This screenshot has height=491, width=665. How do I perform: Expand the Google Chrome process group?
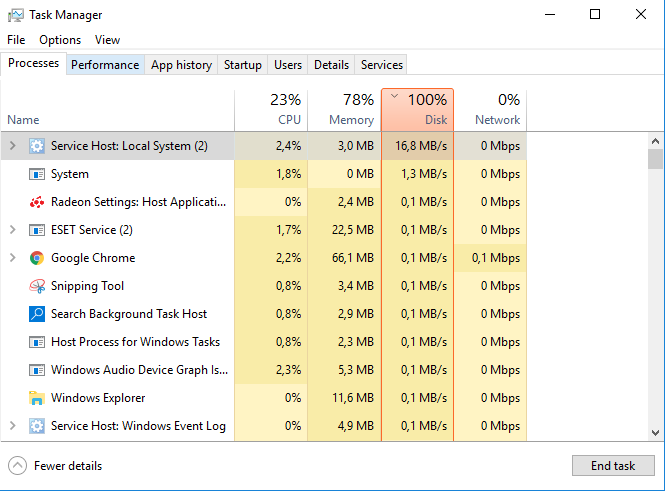pos(13,258)
